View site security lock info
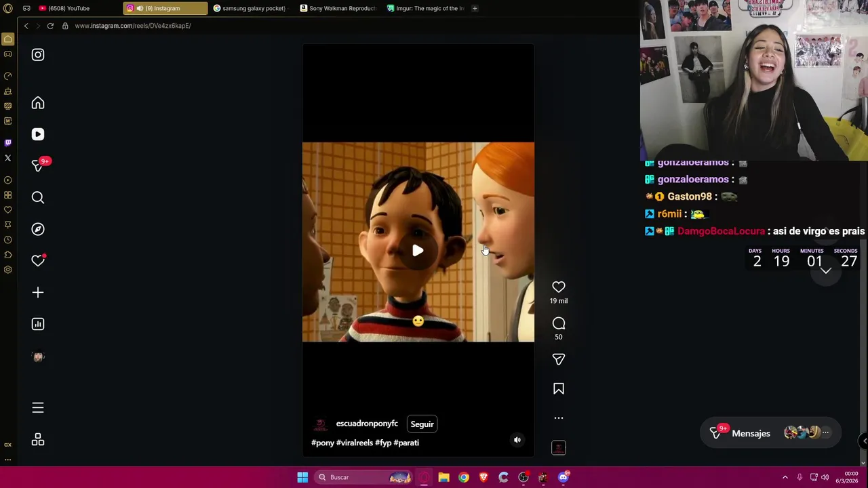The width and height of the screenshot is (868, 488). point(65,26)
